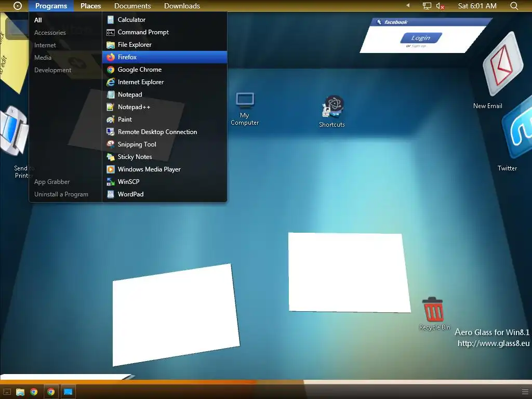Click the circular start icon in top bar
Viewport: 532px width, 399px height.
tap(18, 6)
